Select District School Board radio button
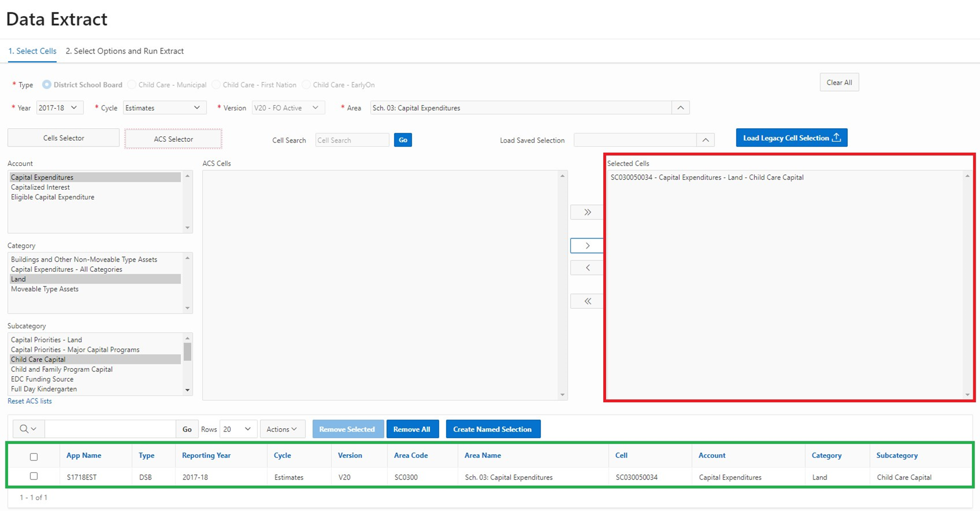 click(47, 85)
